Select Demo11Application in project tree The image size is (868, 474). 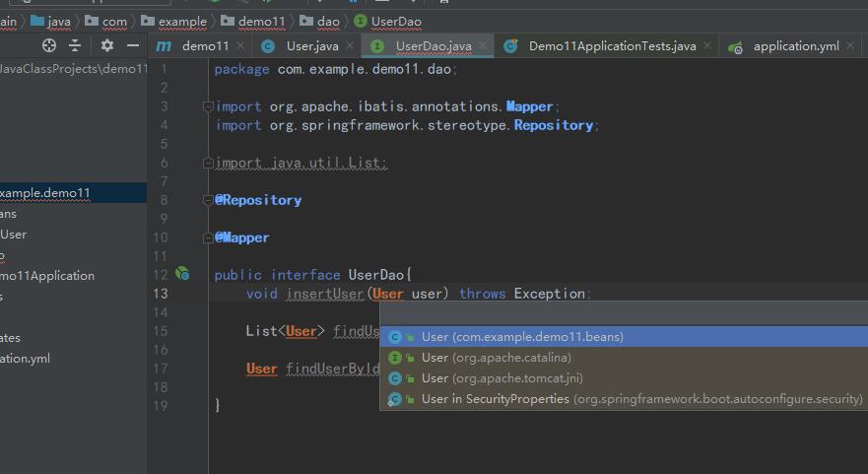click(x=47, y=276)
